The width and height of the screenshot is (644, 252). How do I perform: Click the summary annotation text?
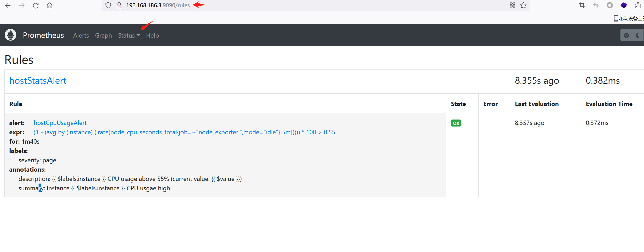(94, 188)
